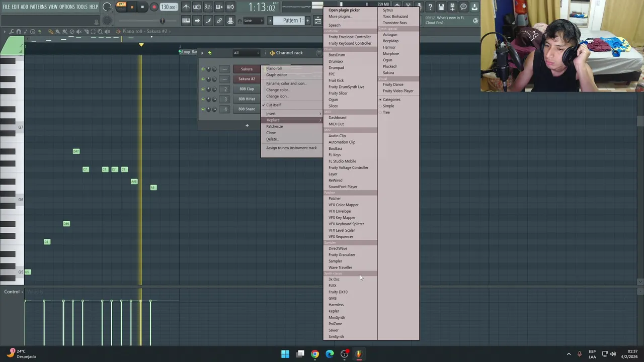Open the Line snap dropdown
Viewport: 644px width, 362px height.
[x=253, y=21]
